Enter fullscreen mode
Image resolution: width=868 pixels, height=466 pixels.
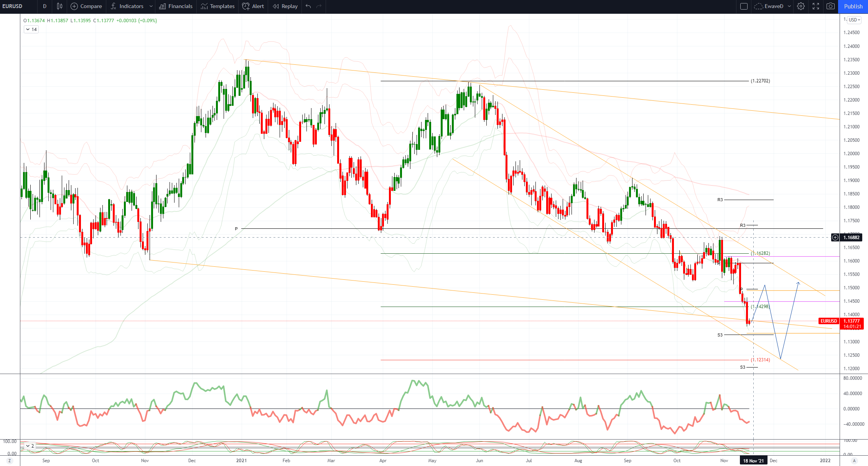(816, 6)
